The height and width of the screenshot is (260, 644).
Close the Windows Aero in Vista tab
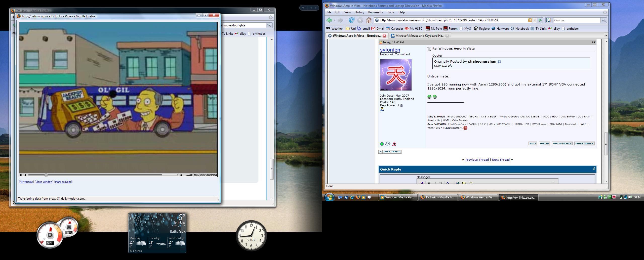click(384, 36)
